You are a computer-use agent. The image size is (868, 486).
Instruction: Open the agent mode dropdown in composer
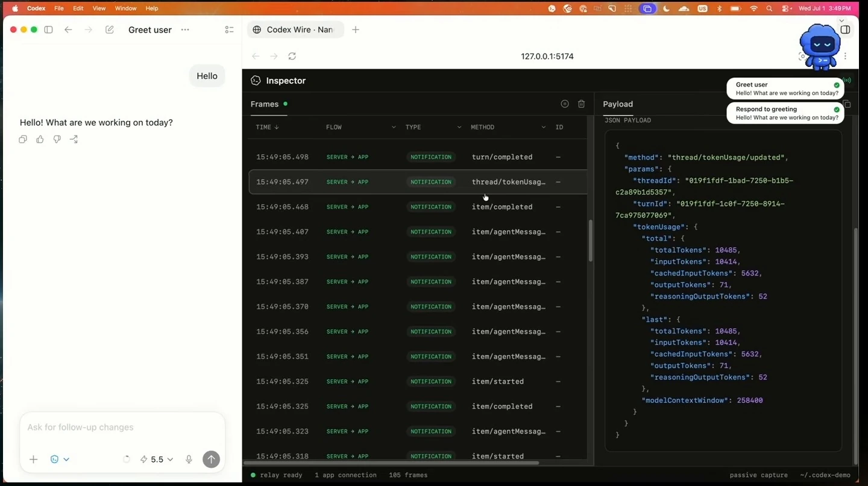[59, 460]
